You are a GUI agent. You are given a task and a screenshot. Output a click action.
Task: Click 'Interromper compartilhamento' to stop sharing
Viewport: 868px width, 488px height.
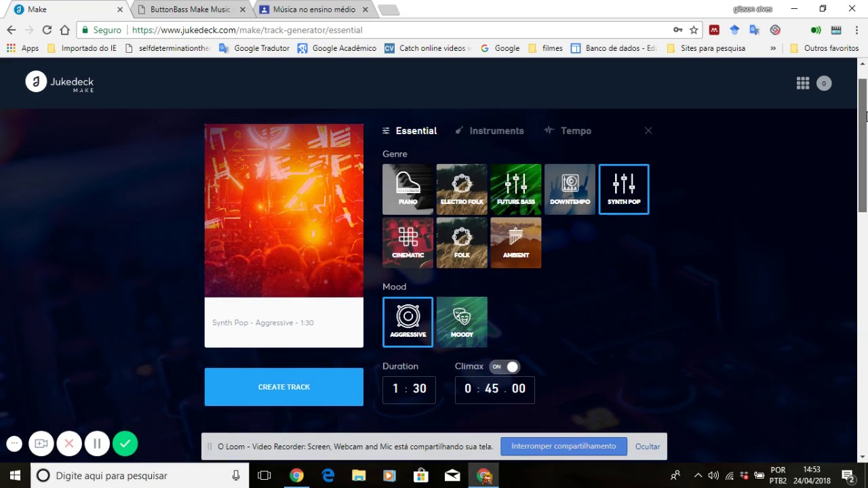tap(564, 446)
